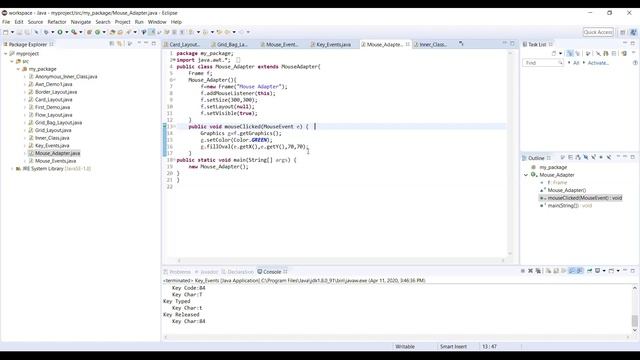
Task: Toggle Mark Occurrences in main toolbar
Action: pyautogui.click(x=151, y=32)
